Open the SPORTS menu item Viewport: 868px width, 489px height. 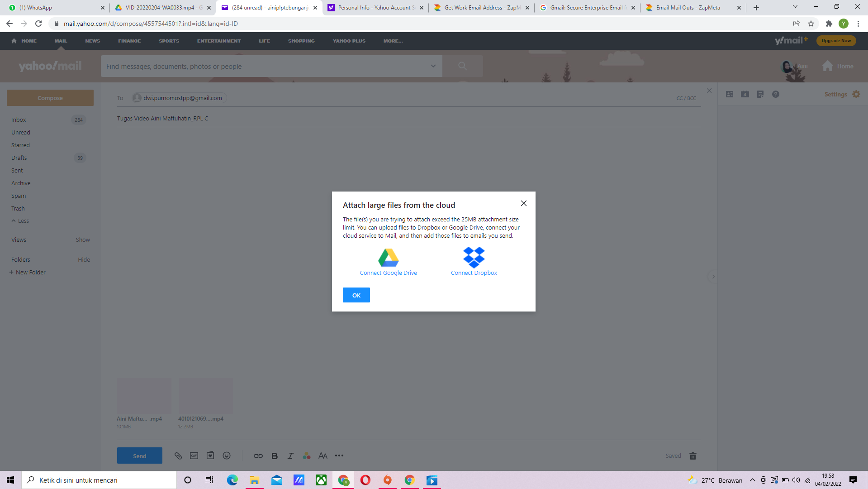tap(169, 41)
